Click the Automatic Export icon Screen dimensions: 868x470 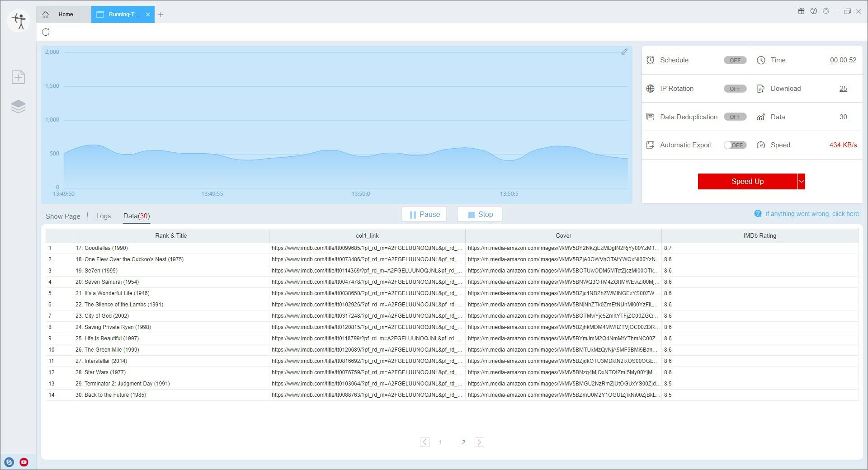(650, 145)
